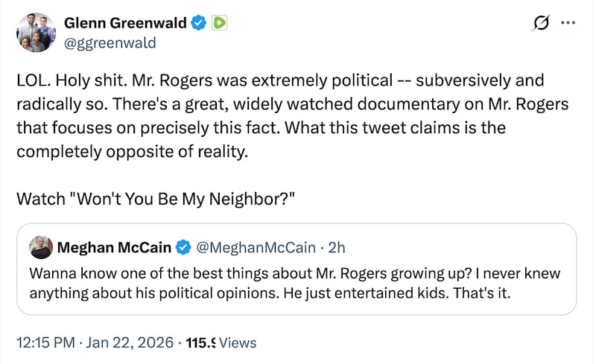The width and height of the screenshot is (596, 364).
Task: Click the 12:15 PM post time
Action: (x=45, y=343)
